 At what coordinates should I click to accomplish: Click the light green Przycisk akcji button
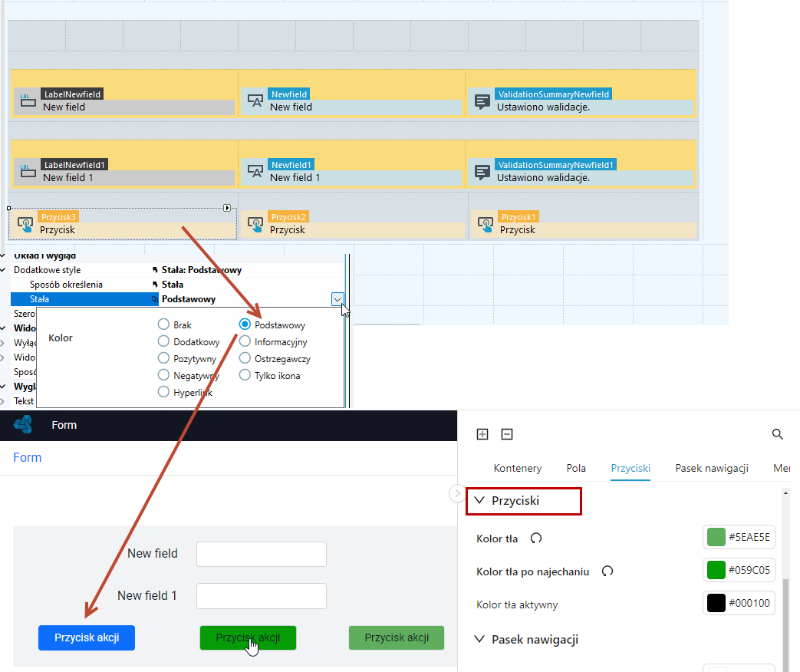click(397, 637)
